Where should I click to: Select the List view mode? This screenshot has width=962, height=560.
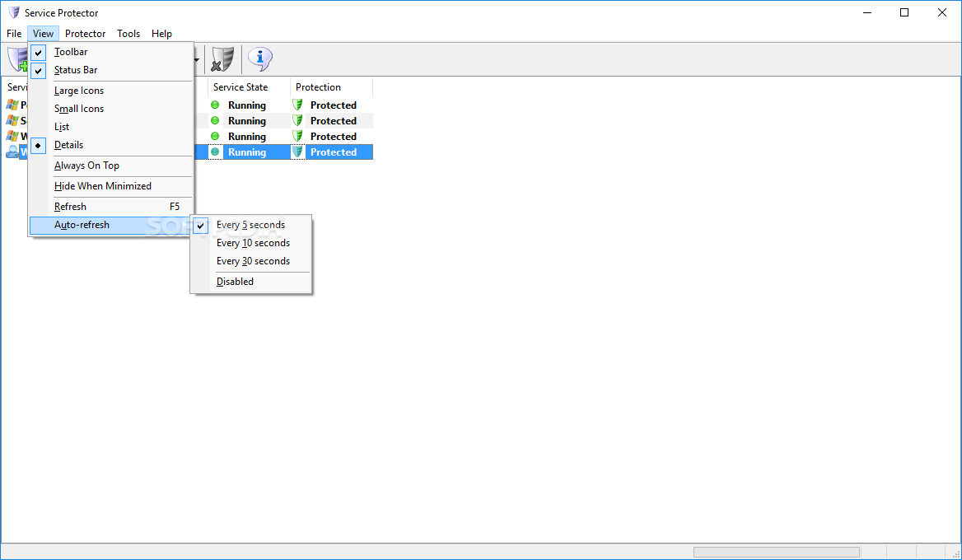[110, 127]
